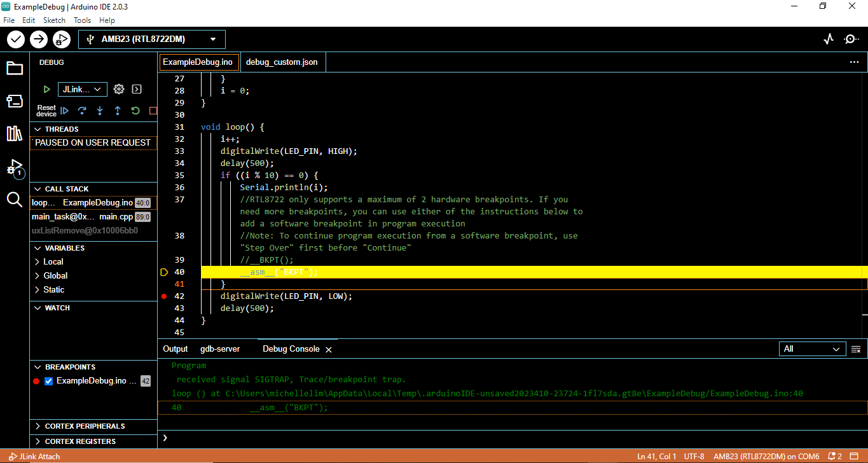Open the Sketch menu

coord(54,20)
